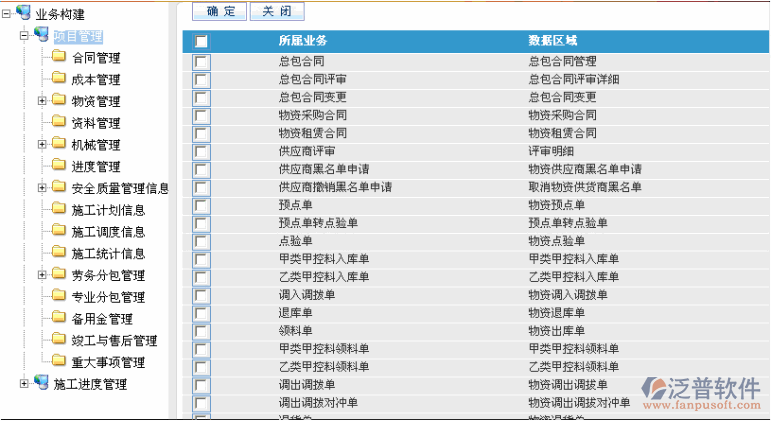Collapse the 项目管理 tree node

tap(24, 35)
